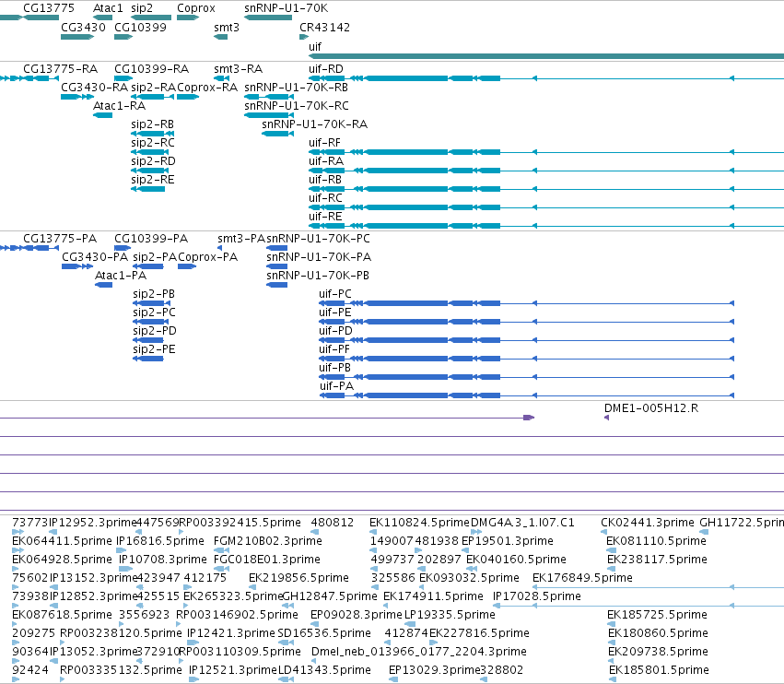Click EST label CK02441.3prime
784x684 pixels.
tap(648, 523)
